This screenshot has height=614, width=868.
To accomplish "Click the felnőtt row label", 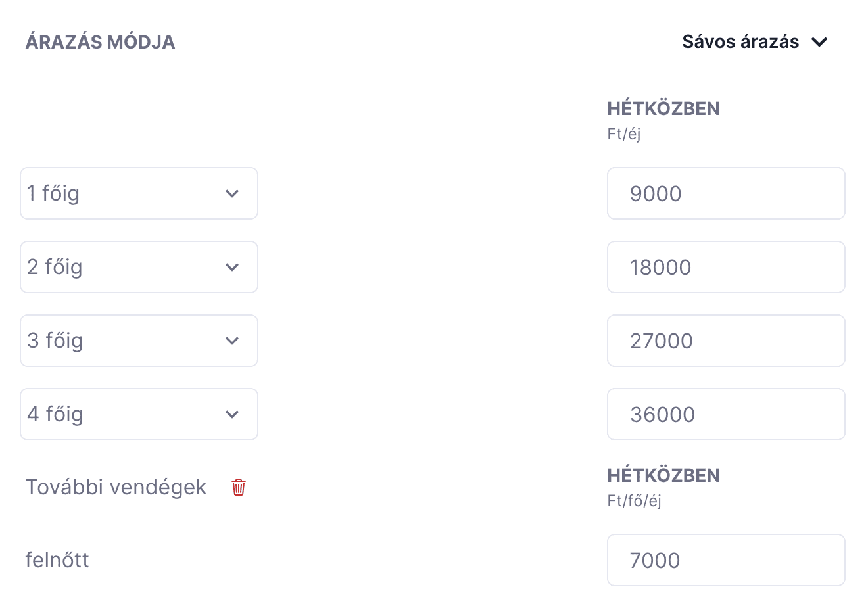I will [57, 560].
